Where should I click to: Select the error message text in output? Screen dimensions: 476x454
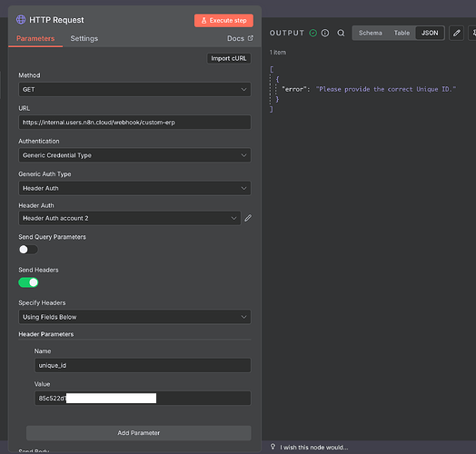point(386,89)
